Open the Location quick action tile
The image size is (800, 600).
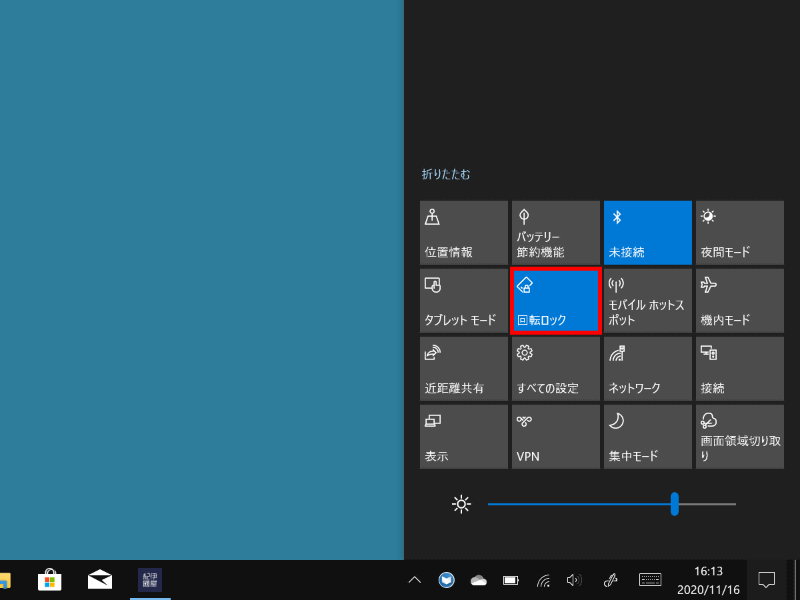coord(463,232)
